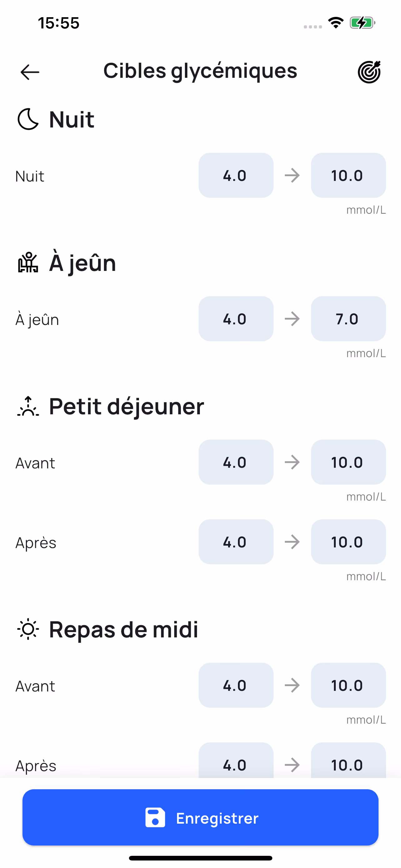Image resolution: width=401 pixels, height=868 pixels.
Task: Click the Enregistrer save button
Action: pos(200,818)
